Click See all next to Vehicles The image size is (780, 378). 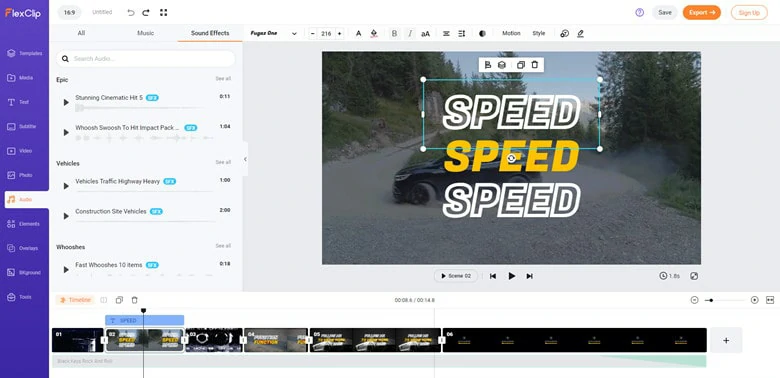[223, 162]
